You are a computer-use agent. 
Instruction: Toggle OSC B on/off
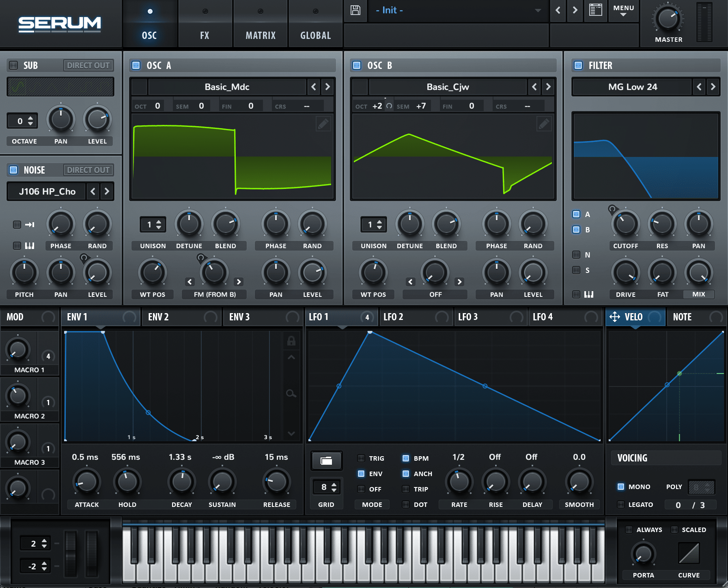(357, 65)
